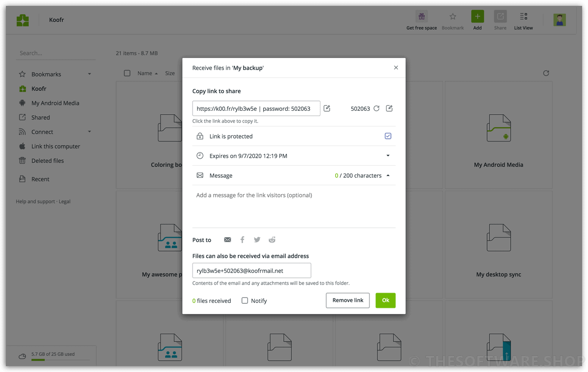Screen dimensions: 588x372
Task: Open Bookmarks in sidebar
Action: point(46,74)
